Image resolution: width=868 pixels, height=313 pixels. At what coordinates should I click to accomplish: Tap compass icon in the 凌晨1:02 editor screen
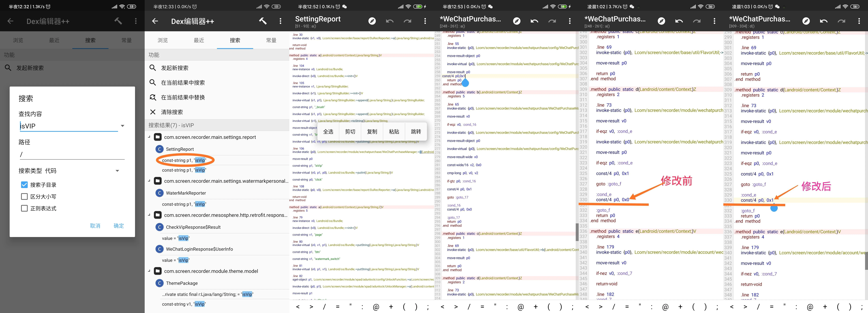click(661, 21)
